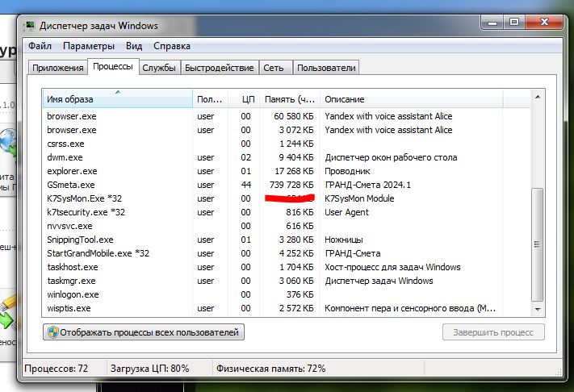Sort by the Память column header

pos(290,98)
